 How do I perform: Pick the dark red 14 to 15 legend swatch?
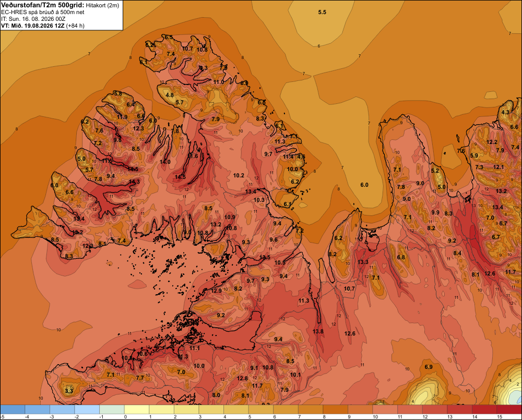(x=484, y=410)
